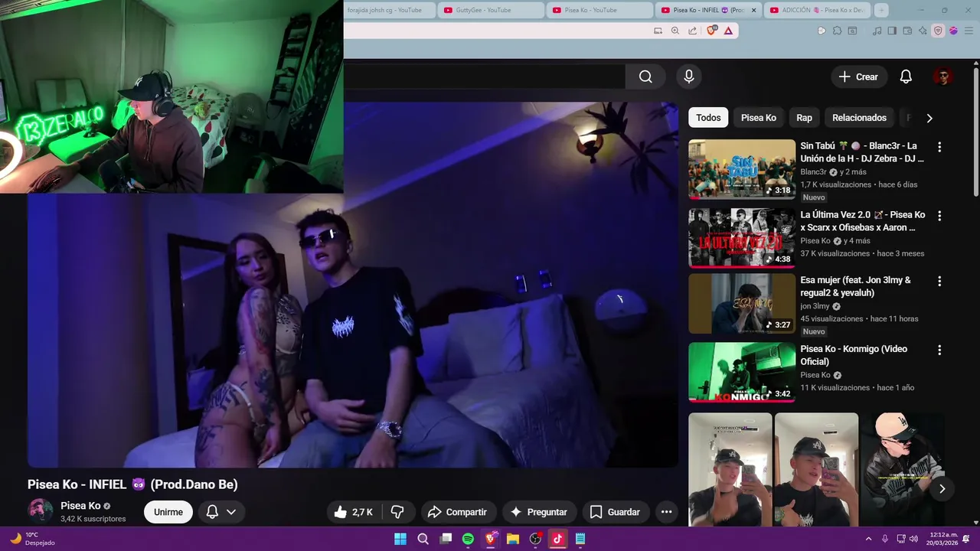This screenshot has width=980, height=551.
Task: Start voice search with the microphone icon
Action: click(x=688, y=77)
